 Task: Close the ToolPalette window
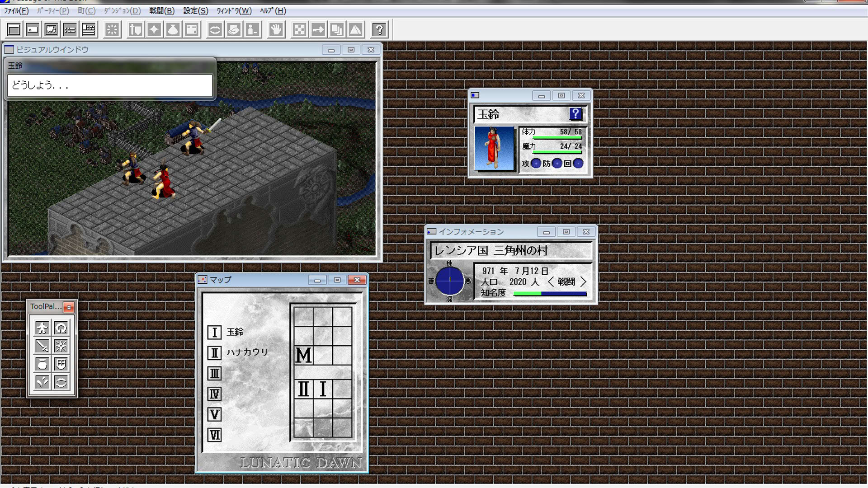pyautogui.click(x=69, y=307)
